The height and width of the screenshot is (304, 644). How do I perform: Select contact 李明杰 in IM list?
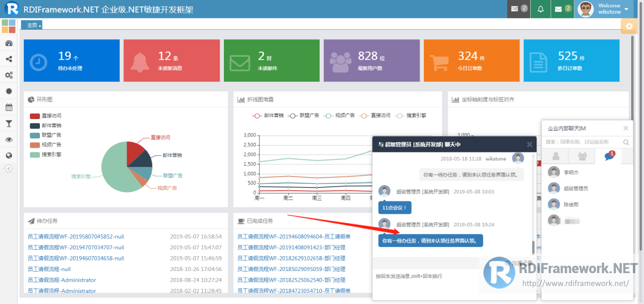(x=571, y=172)
